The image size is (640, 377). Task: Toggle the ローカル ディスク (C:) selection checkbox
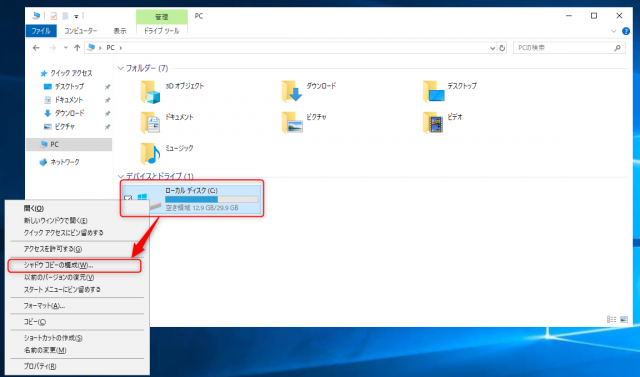coord(128,199)
